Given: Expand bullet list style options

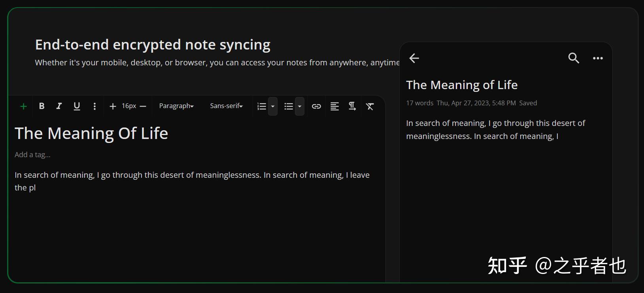Looking at the screenshot, I should click(x=300, y=106).
